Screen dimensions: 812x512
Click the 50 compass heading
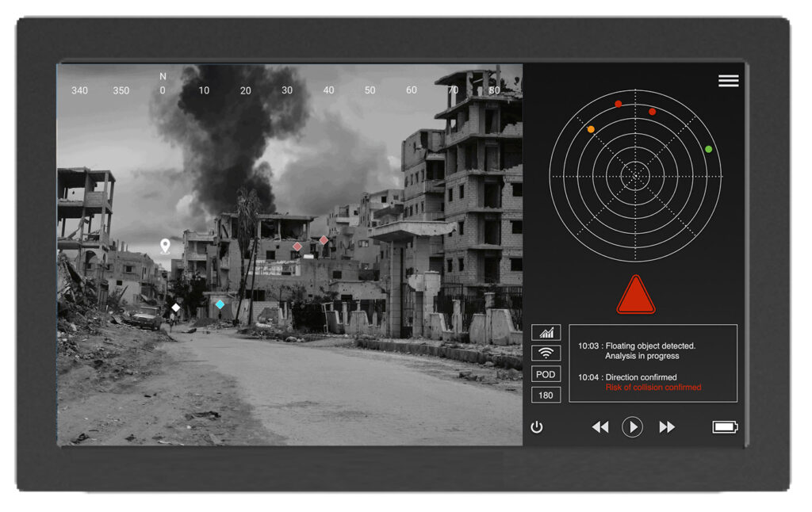[x=370, y=90]
